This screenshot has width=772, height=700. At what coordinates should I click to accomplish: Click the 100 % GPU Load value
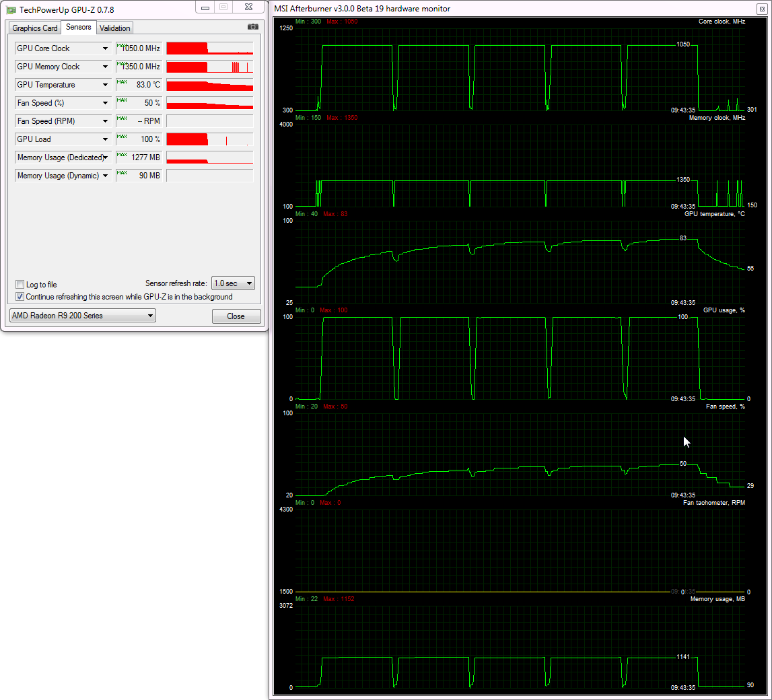coord(139,139)
